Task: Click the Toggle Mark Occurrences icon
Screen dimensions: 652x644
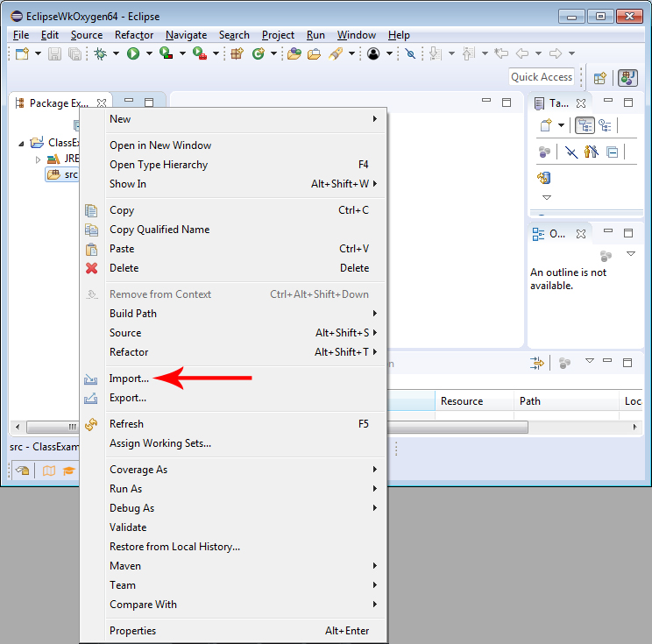Action: 410,53
